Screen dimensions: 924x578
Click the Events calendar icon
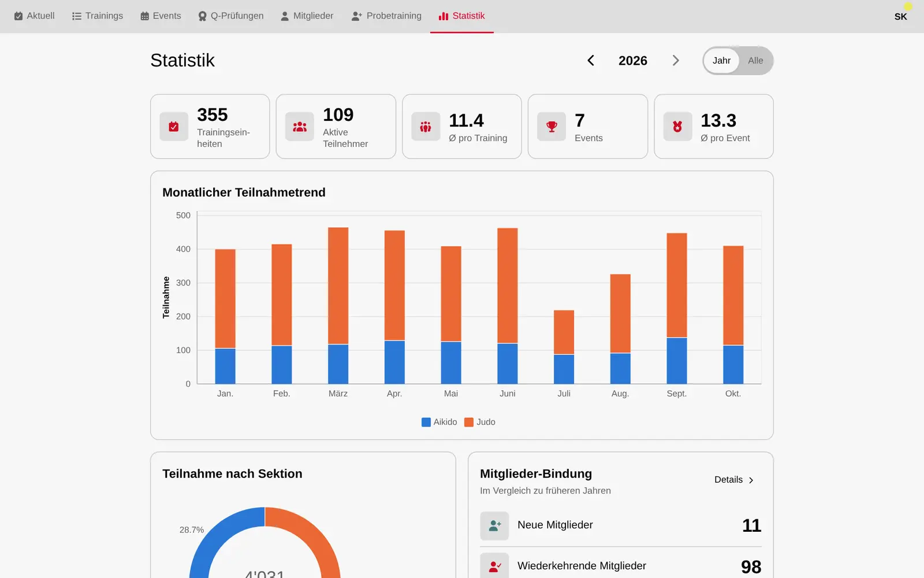point(144,16)
